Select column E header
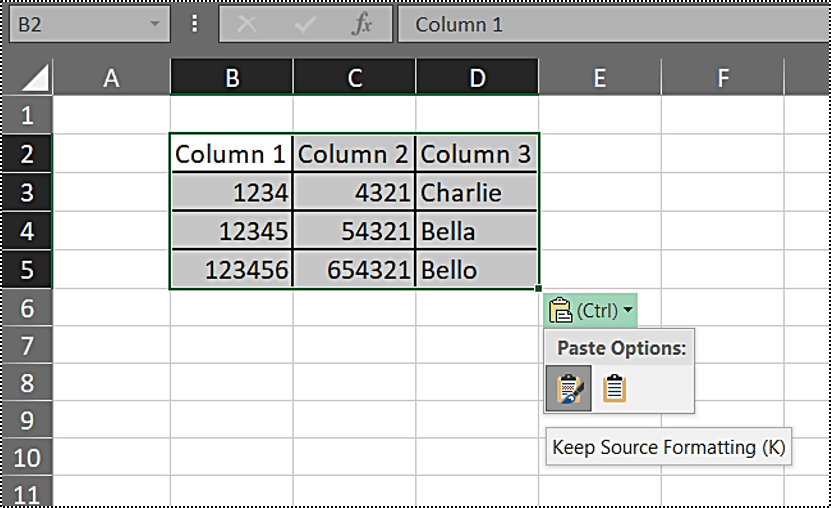Viewport: 831px width, 508px height. [x=599, y=78]
